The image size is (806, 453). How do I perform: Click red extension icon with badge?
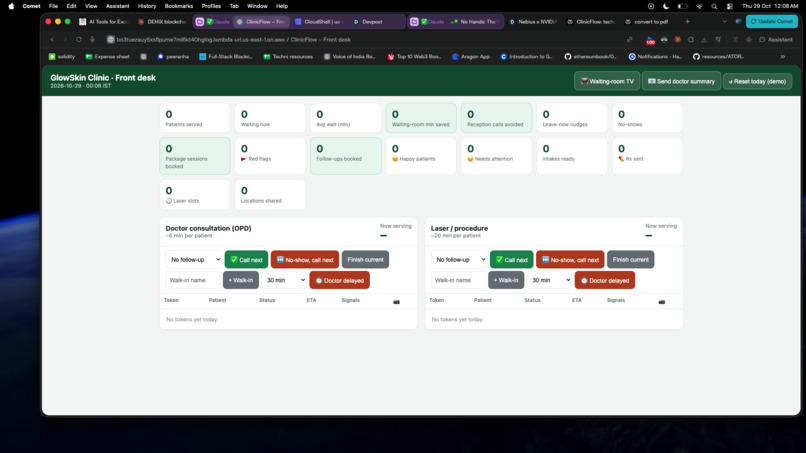point(650,40)
